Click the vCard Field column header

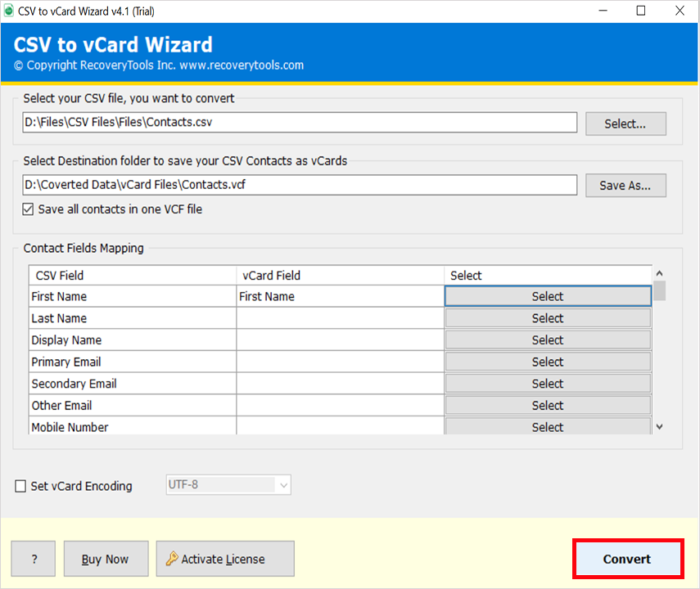point(341,276)
